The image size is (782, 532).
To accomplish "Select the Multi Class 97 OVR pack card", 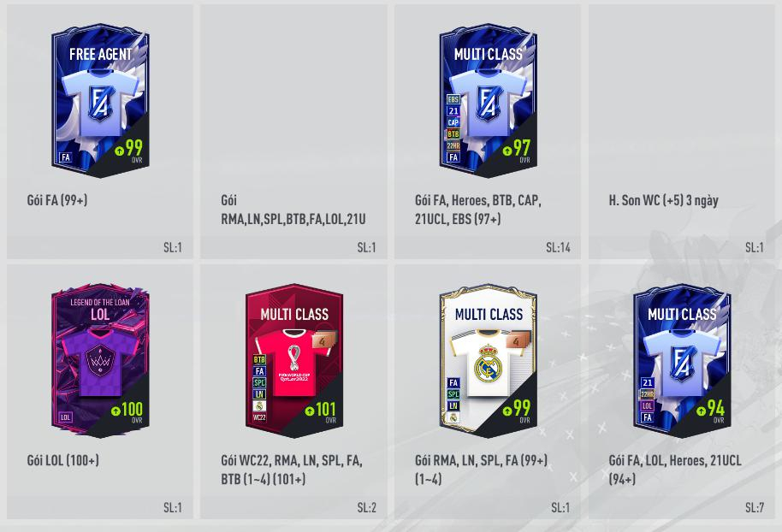I will click(x=489, y=100).
